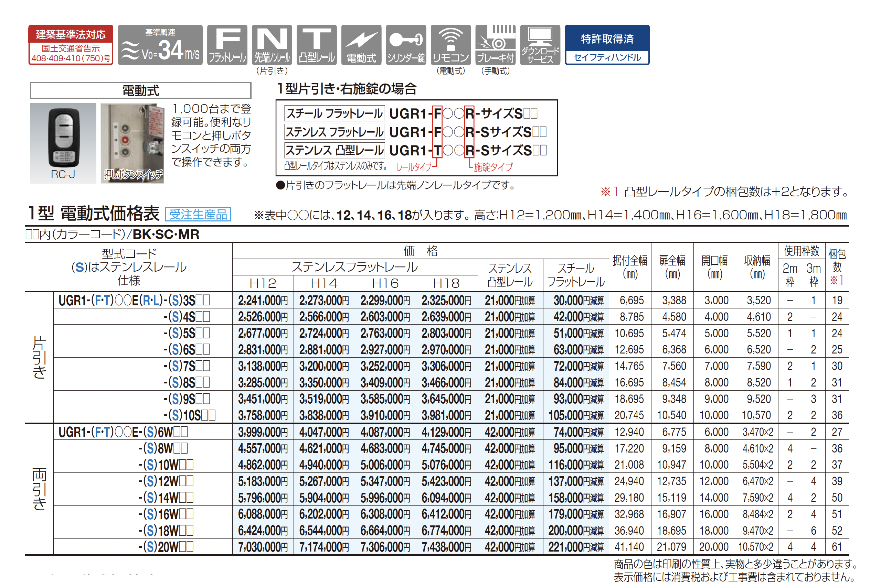Click the ブレーキ付 icon

[x=495, y=45]
